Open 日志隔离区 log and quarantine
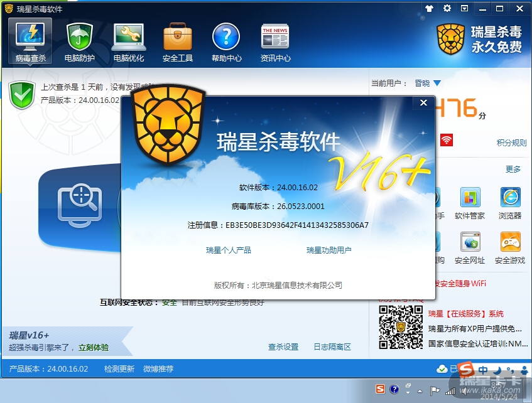The image size is (532, 403). pyautogui.click(x=332, y=347)
